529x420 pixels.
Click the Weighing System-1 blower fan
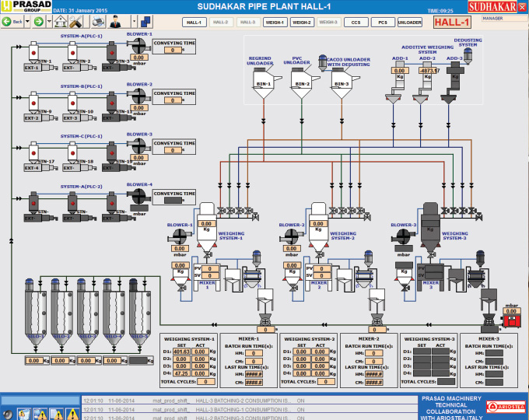[179, 236]
